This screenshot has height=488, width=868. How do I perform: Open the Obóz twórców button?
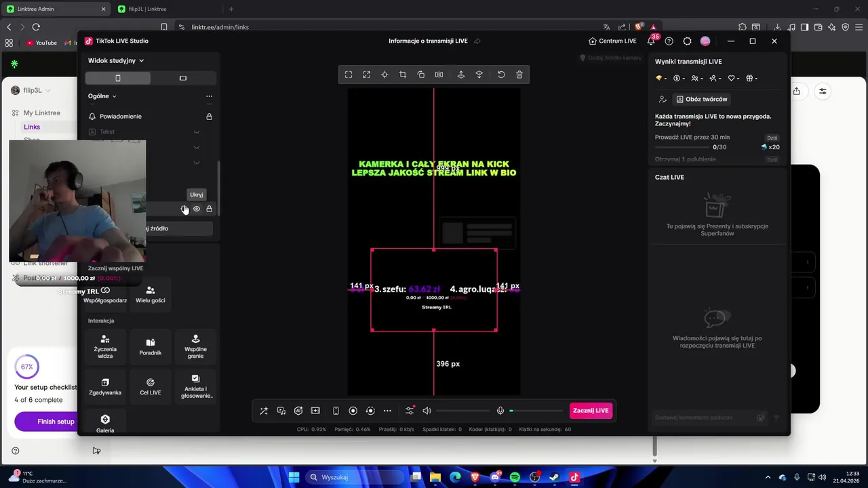[701, 99]
